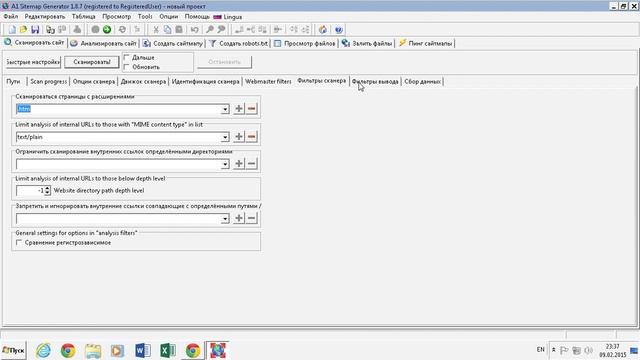Click minus button beside text/plain MIME list
This screenshot has height=360, width=640.
click(252, 136)
